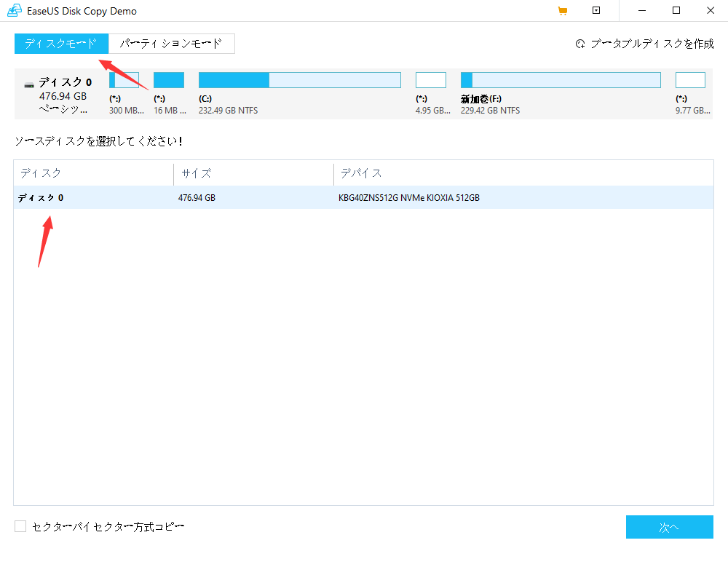Click the orange shopping cart icon
The width and height of the screenshot is (728, 567).
pyautogui.click(x=562, y=10)
